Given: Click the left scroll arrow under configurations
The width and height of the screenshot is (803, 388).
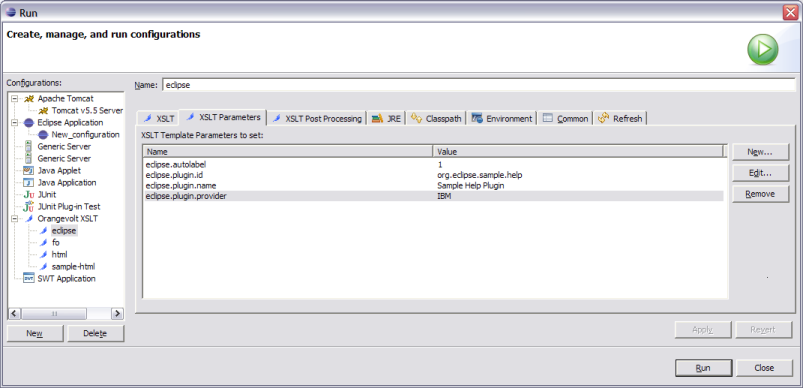Looking at the screenshot, I should [15, 313].
